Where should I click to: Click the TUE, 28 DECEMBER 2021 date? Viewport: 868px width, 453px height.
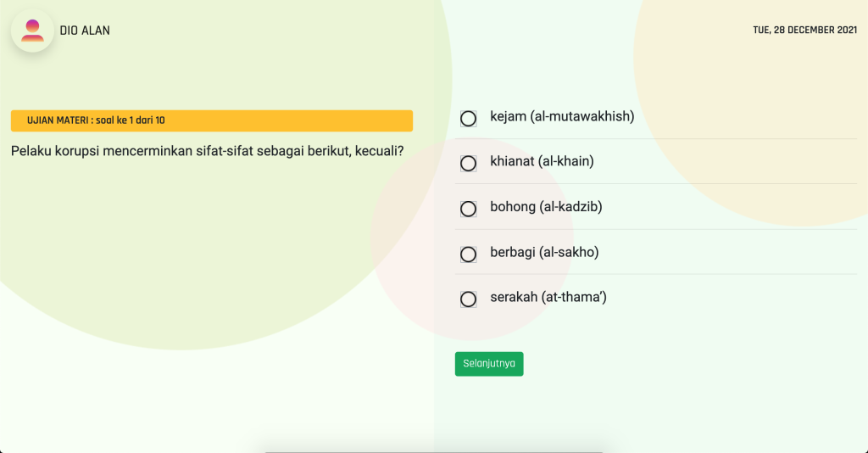(805, 30)
